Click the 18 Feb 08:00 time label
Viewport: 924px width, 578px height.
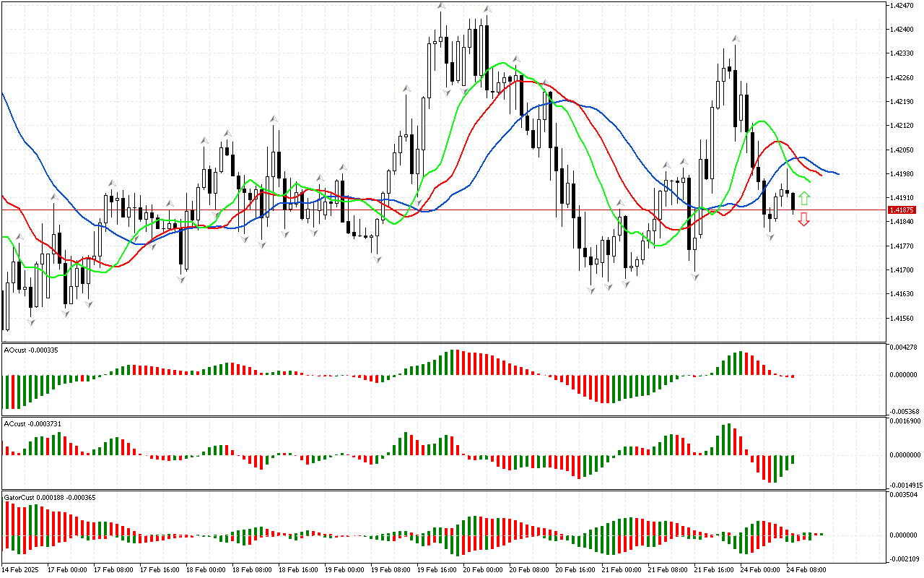252,570
